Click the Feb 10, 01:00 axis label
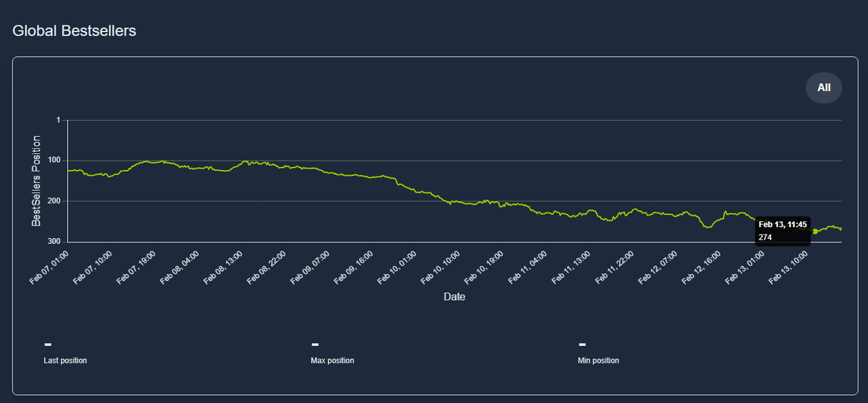This screenshot has height=403, width=868. (396, 268)
